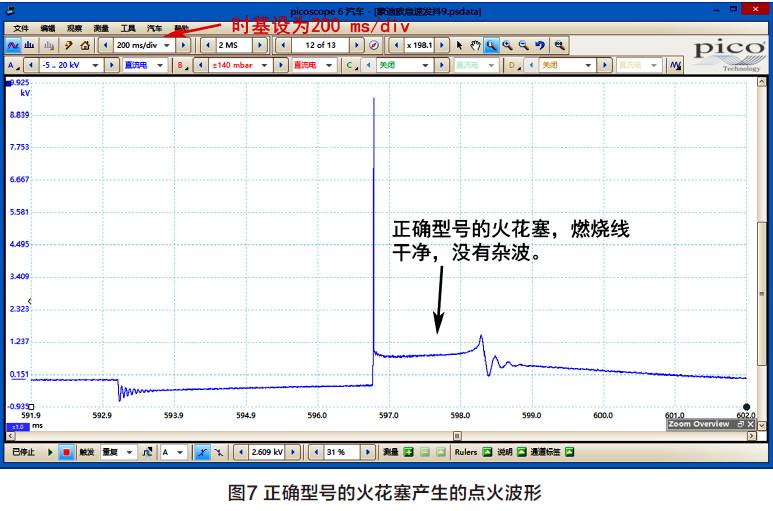Click the zoom in magnifier
This screenshot has width=773, height=511.
coord(507,45)
